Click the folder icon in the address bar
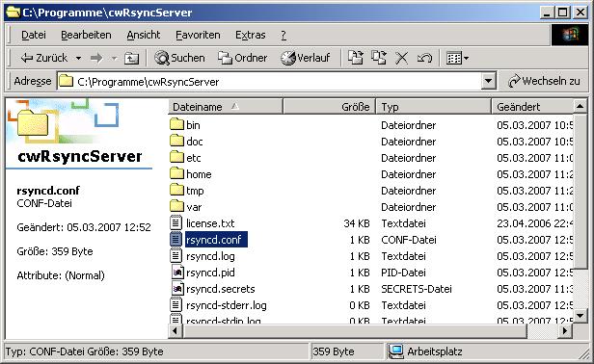The height and width of the screenshot is (364, 594). (67, 81)
